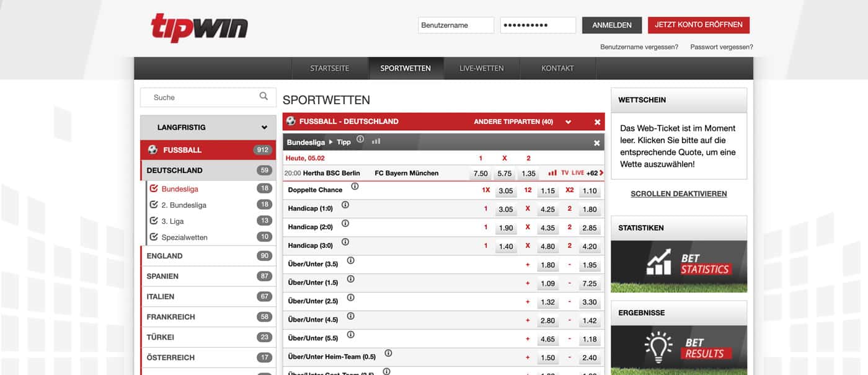Click the tipwin logo

199,28
